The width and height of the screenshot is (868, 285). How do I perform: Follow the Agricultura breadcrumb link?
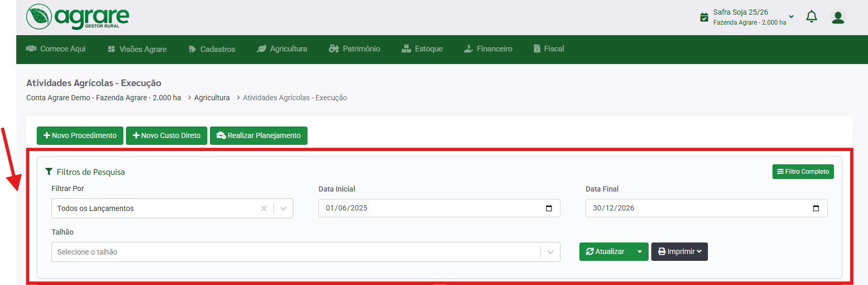(212, 98)
